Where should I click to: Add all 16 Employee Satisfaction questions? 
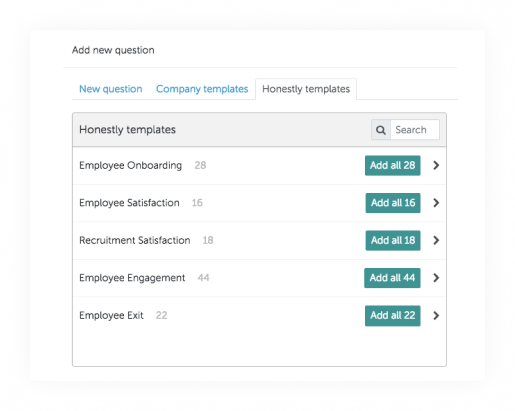(393, 203)
